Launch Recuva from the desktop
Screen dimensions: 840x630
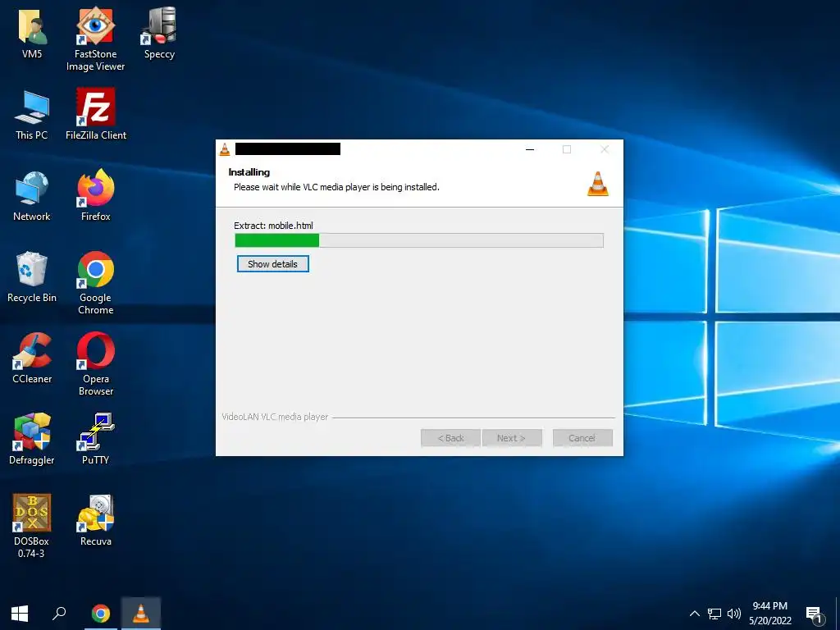point(96,521)
